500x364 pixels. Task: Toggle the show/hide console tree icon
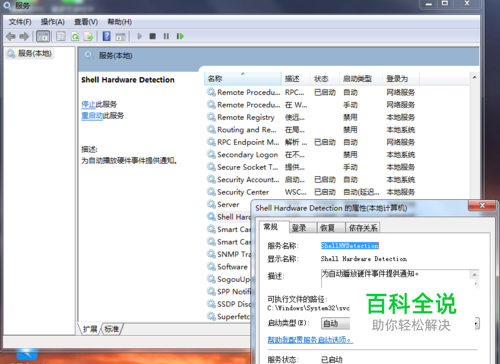point(43,36)
